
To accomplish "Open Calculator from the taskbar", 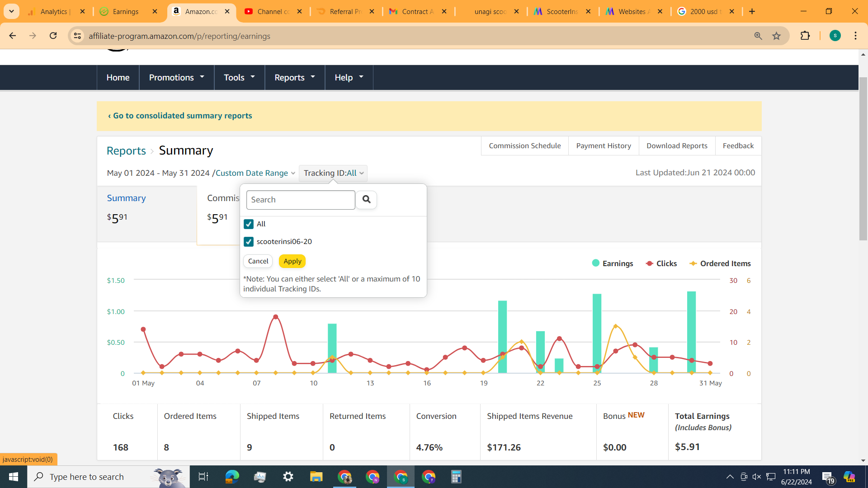I will point(456,477).
